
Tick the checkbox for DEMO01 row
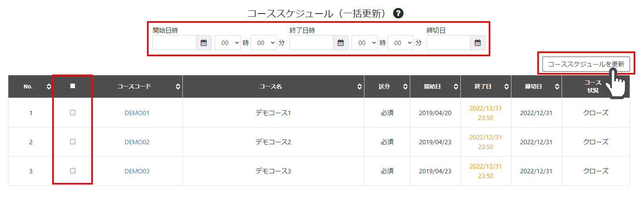tap(72, 113)
